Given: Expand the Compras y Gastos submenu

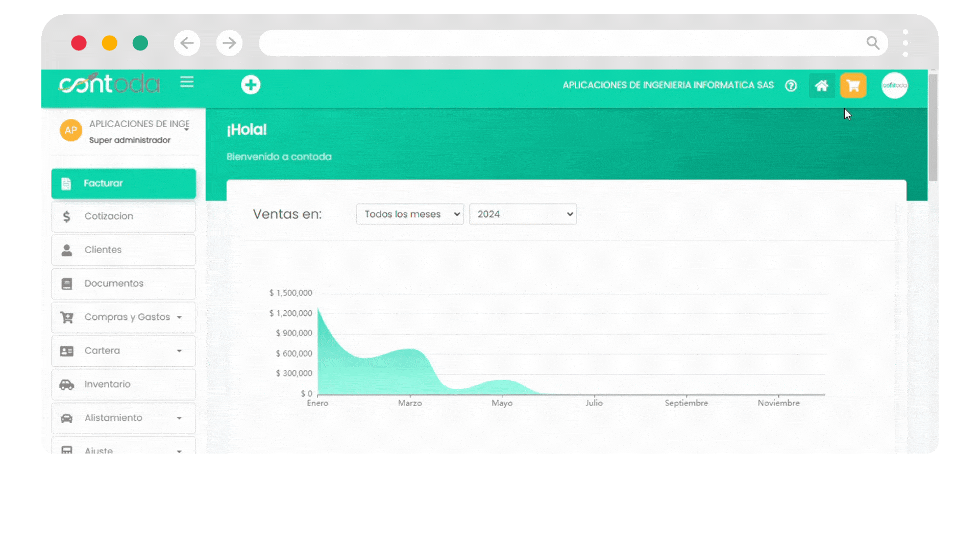Looking at the screenshot, I should point(124,317).
